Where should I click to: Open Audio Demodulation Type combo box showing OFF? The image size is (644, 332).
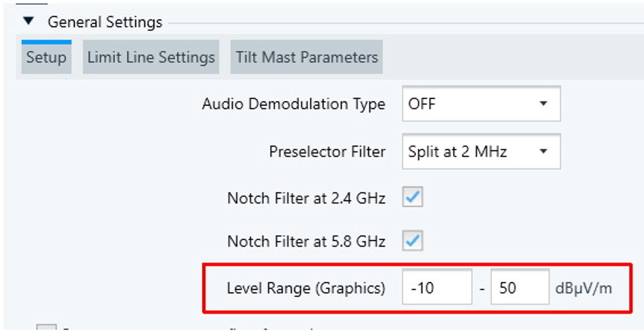[468, 104]
